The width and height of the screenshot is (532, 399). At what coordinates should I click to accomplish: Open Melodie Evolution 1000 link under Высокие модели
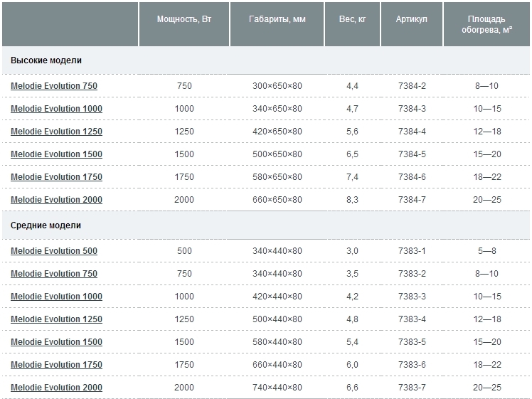pyautogui.click(x=56, y=109)
